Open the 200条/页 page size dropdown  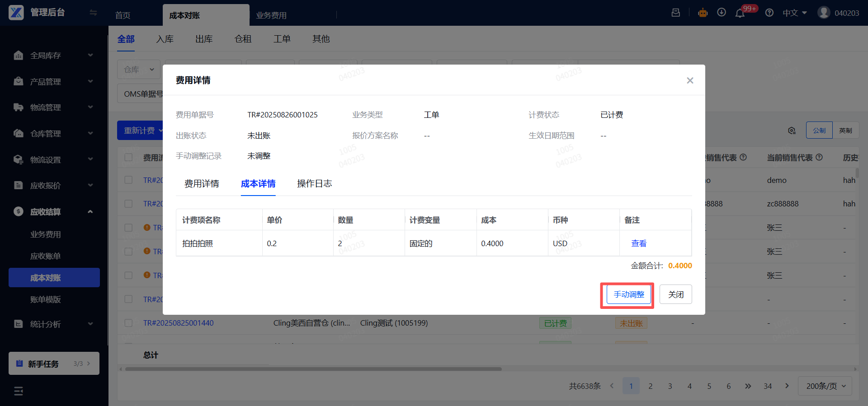click(x=825, y=386)
